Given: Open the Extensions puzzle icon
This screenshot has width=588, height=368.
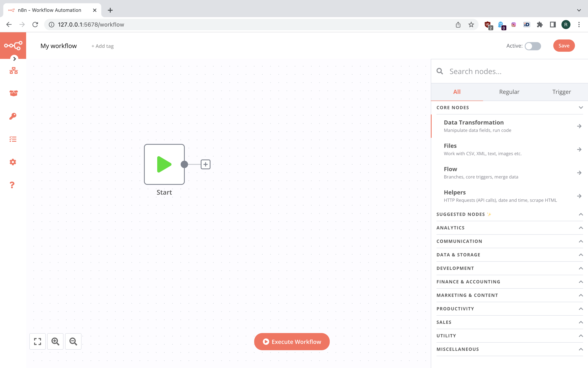Looking at the screenshot, I should click(540, 25).
